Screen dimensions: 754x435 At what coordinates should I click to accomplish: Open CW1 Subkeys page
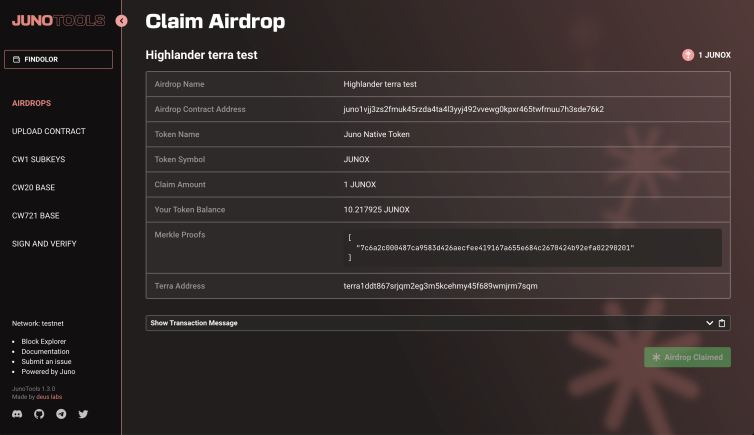click(x=38, y=160)
